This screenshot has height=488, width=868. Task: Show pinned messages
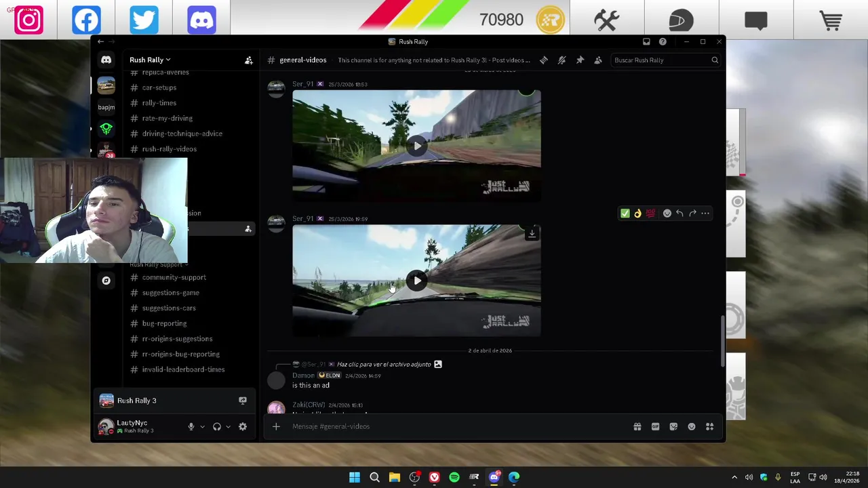580,60
